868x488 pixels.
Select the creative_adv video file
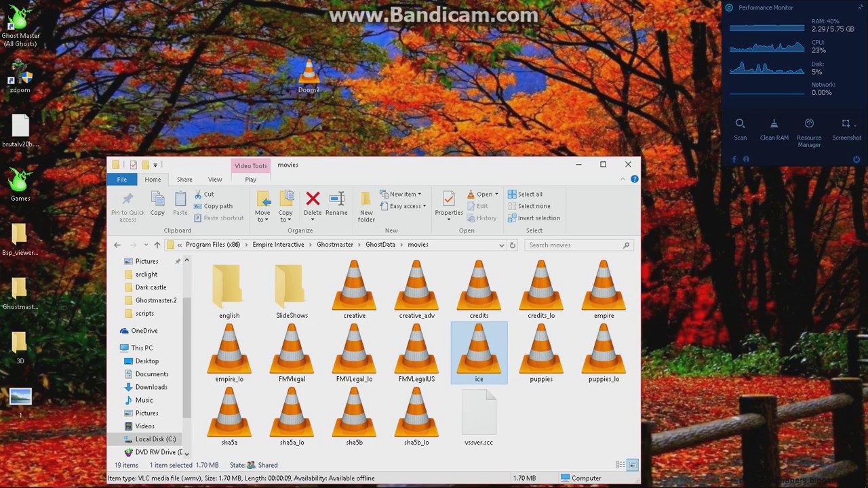tap(416, 291)
